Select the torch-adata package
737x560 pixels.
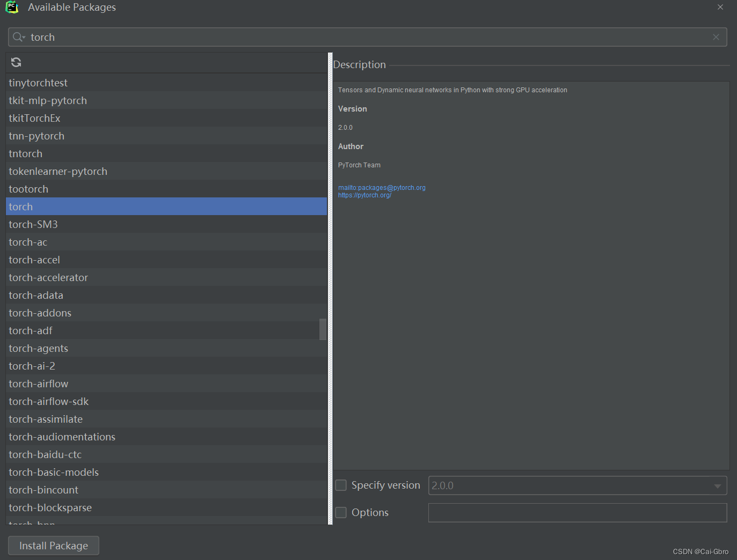coord(166,295)
